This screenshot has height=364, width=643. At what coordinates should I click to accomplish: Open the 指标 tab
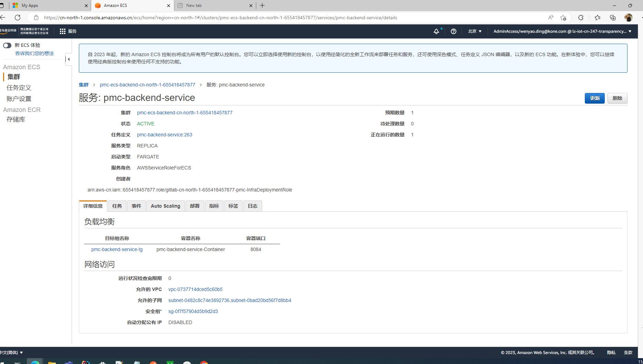click(x=214, y=206)
